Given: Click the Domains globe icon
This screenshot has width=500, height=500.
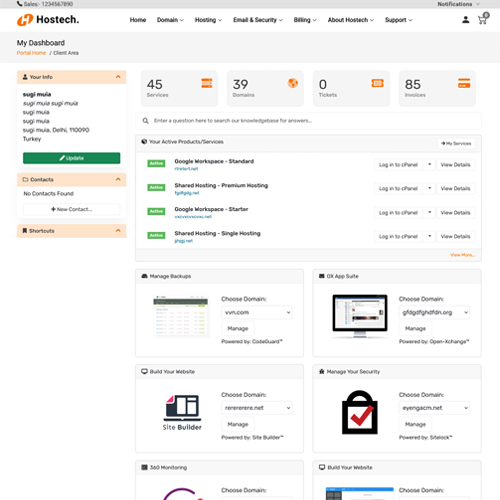Looking at the screenshot, I should (293, 83).
